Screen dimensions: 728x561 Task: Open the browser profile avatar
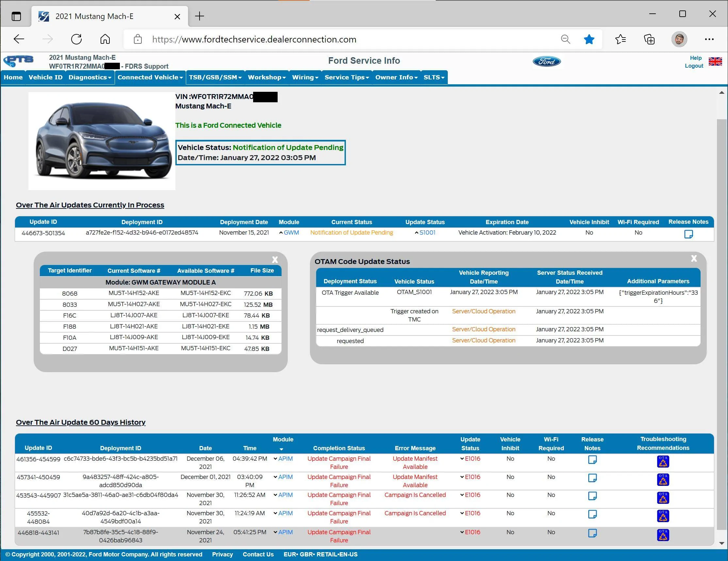(x=679, y=39)
